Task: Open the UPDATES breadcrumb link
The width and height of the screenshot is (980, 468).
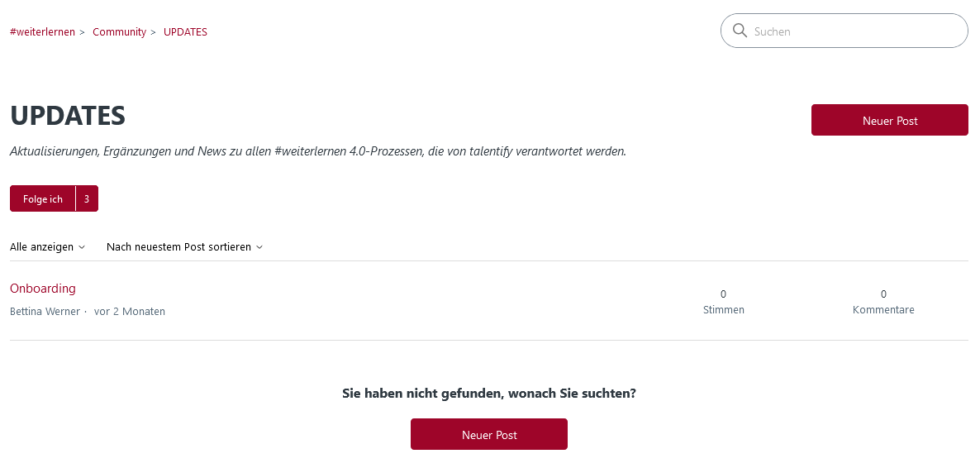Action: pos(186,32)
